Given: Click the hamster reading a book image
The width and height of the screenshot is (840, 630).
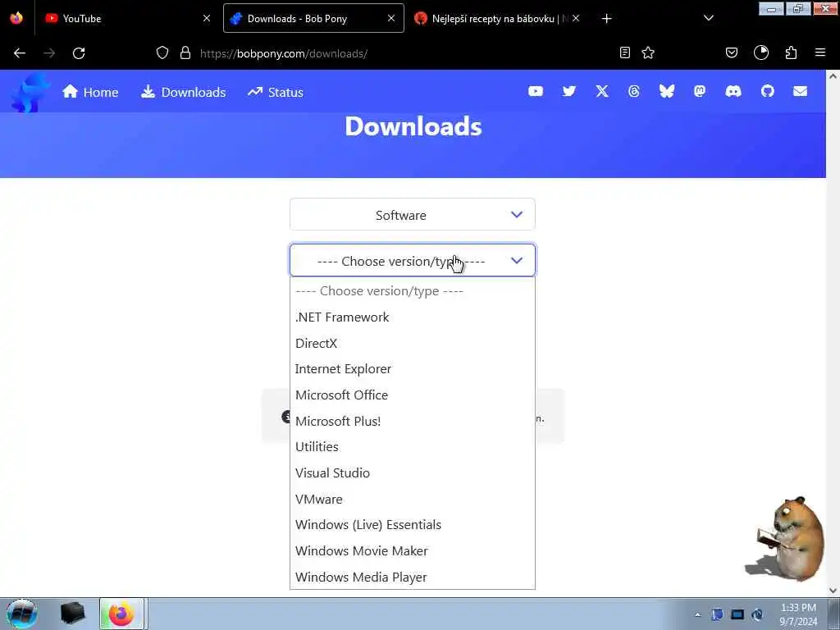Looking at the screenshot, I should point(786,538).
